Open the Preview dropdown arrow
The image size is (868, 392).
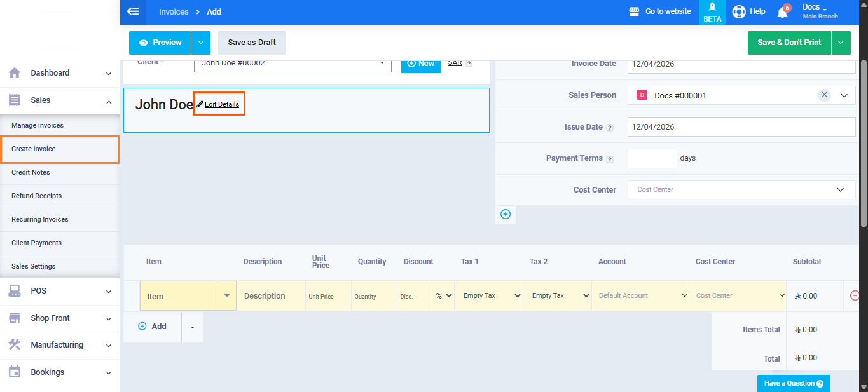click(x=200, y=43)
